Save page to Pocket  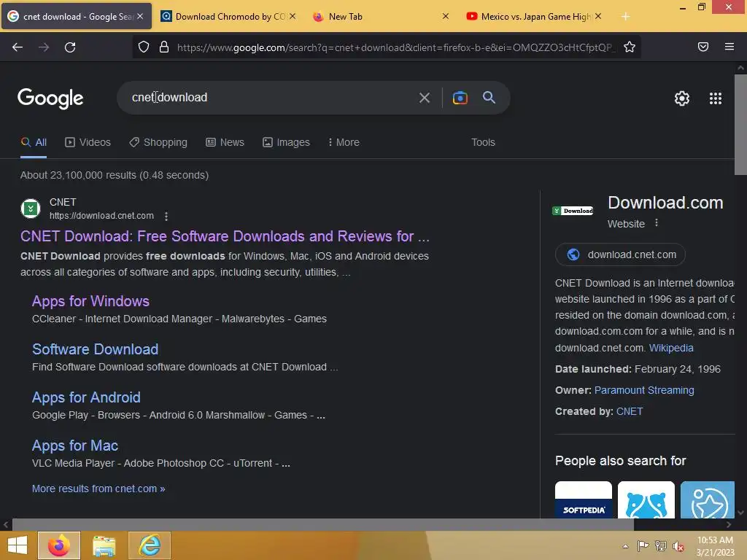(x=703, y=47)
